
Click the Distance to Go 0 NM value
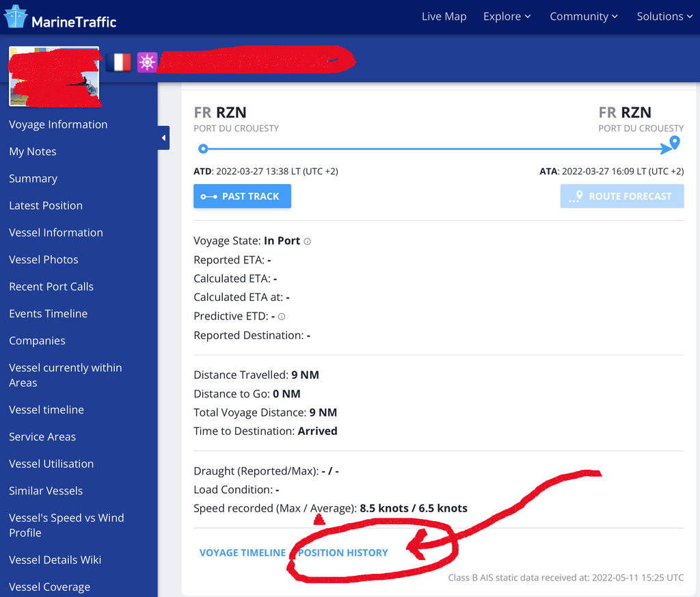pyautogui.click(x=286, y=394)
